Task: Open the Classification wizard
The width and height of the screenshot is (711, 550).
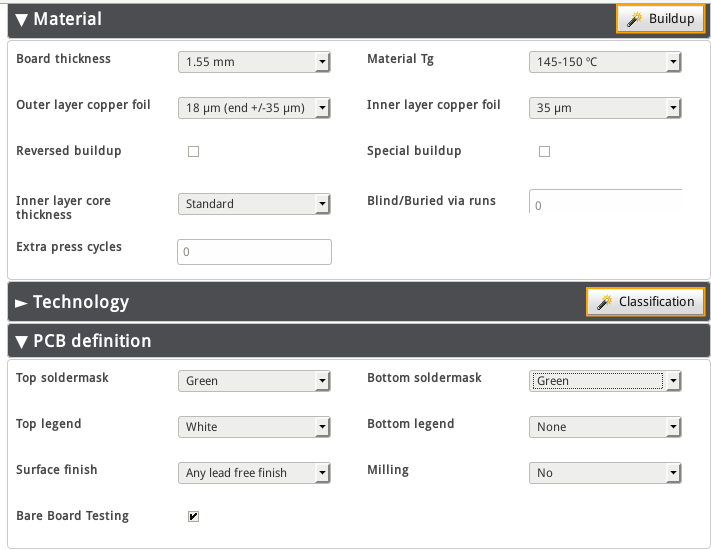Action: click(645, 302)
